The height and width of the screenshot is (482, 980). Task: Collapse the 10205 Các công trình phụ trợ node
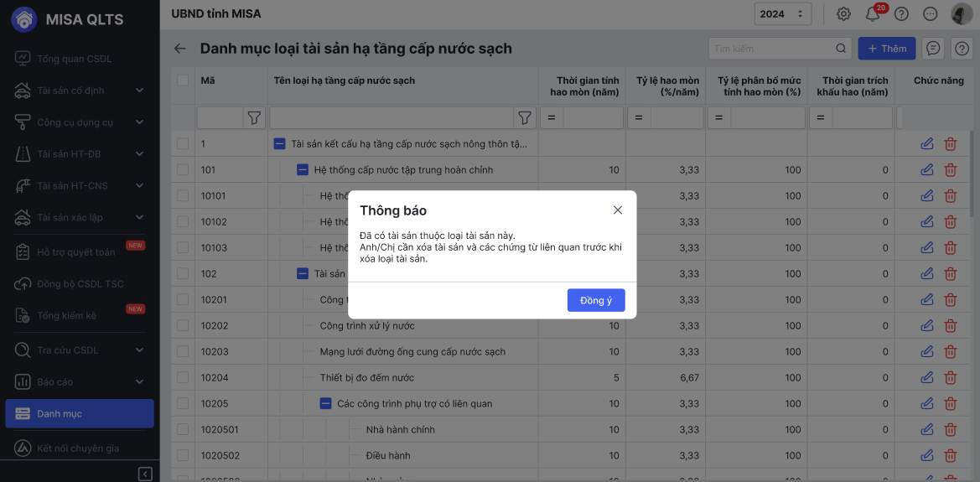coord(326,404)
